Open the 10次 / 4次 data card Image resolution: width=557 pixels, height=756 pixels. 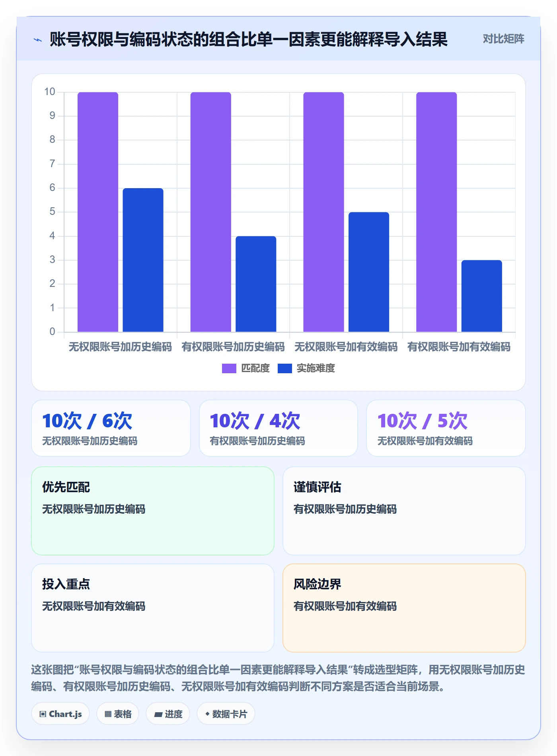(x=278, y=428)
